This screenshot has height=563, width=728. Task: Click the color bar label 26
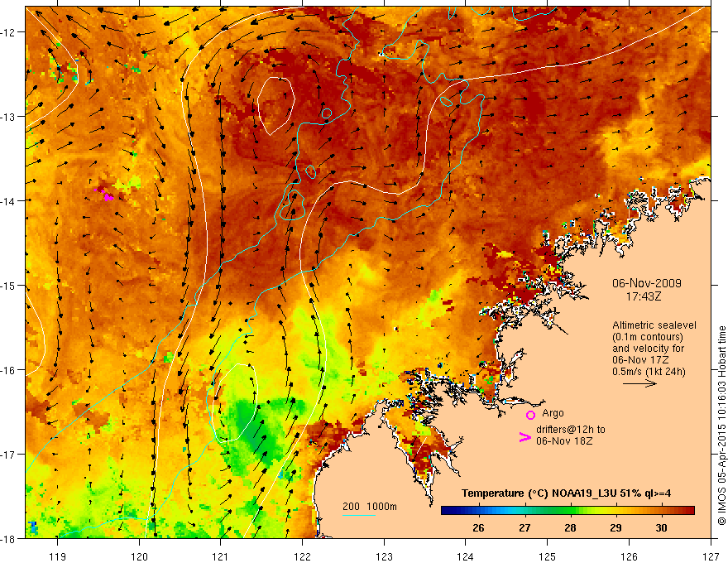(x=478, y=528)
